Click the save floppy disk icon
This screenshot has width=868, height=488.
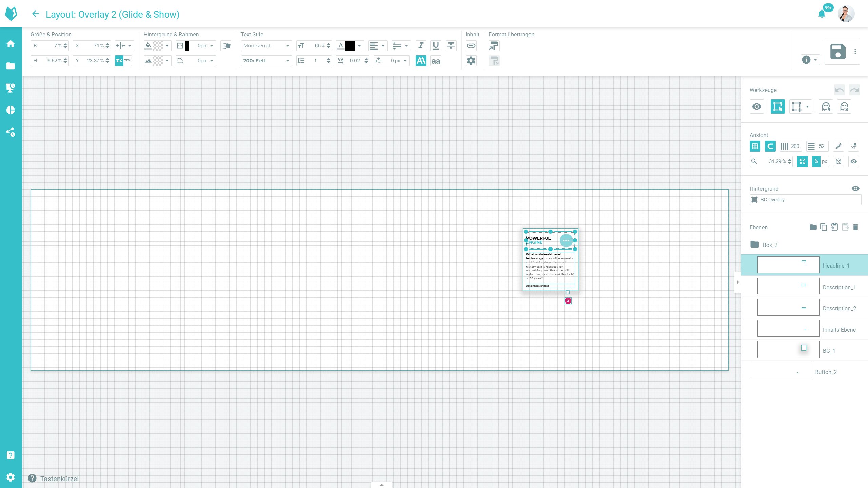[837, 52]
